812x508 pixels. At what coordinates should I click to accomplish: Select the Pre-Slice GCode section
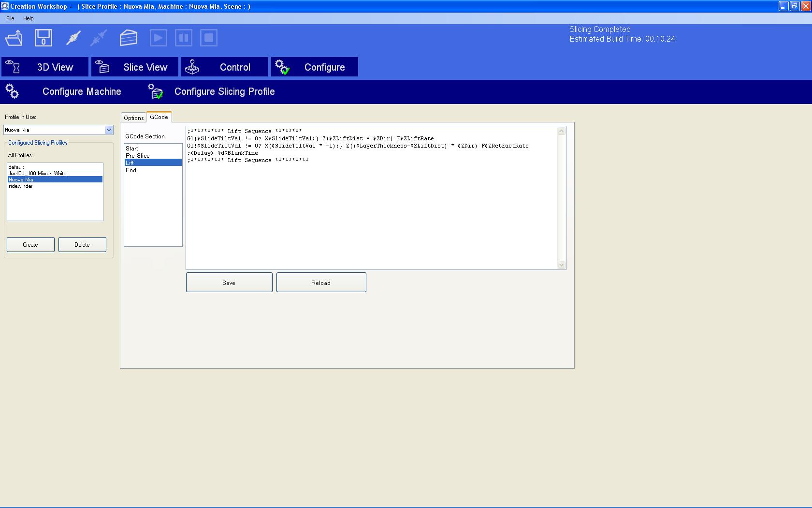[138, 156]
